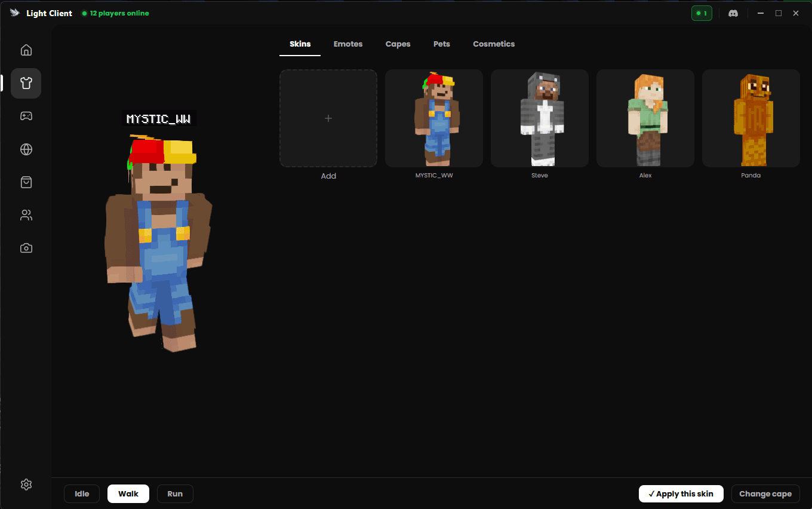Select the MYSTIC_WW skin thumbnail

coord(434,118)
